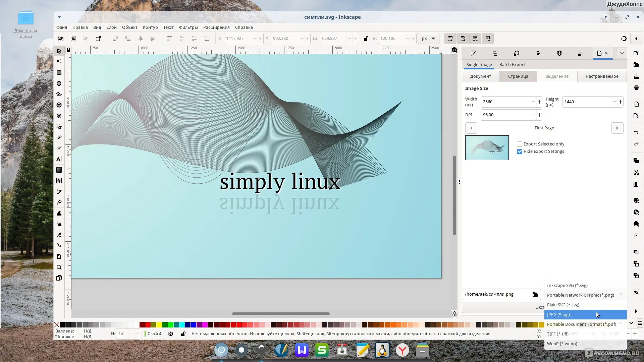Select the Spiral tool
The width and height of the screenshot is (644, 362).
(59, 116)
